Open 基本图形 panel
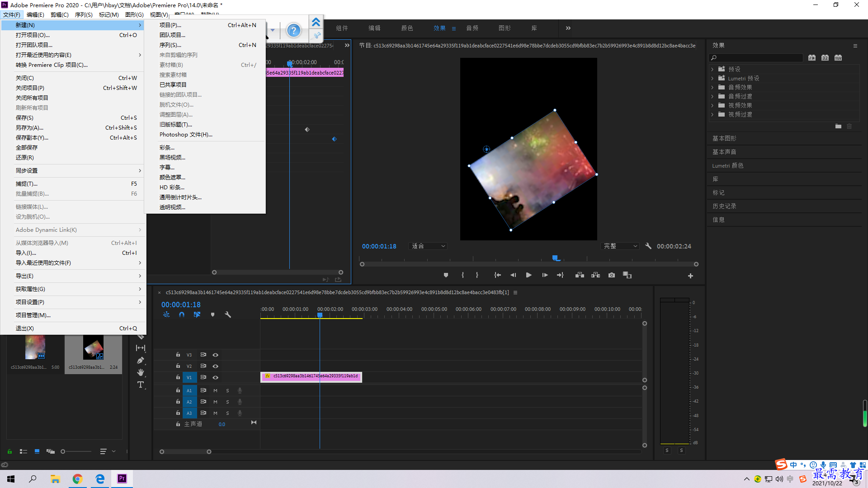868x488 pixels. point(724,138)
